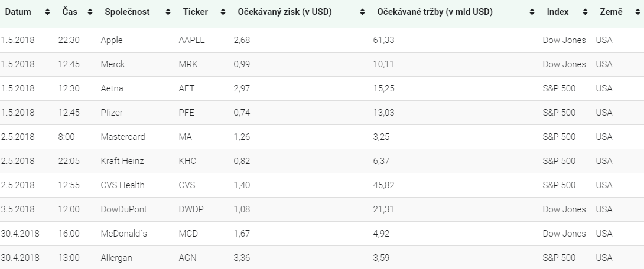Click the Očekávané tržby header label
Viewport: 644px width, 269px height.
tap(435, 12)
